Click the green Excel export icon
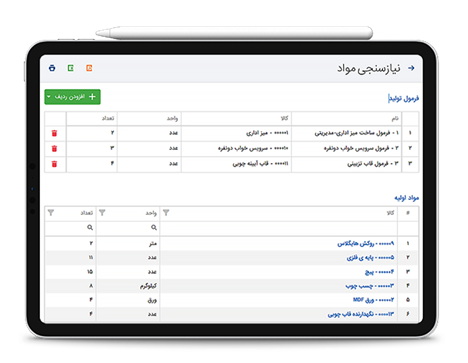Screen dimensions: 468x363 [71, 68]
